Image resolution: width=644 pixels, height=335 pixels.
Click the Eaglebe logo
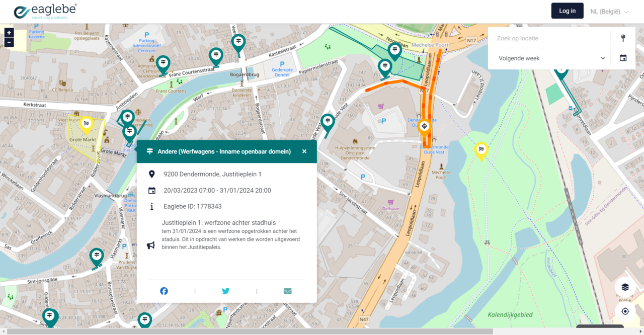(x=45, y=11)
